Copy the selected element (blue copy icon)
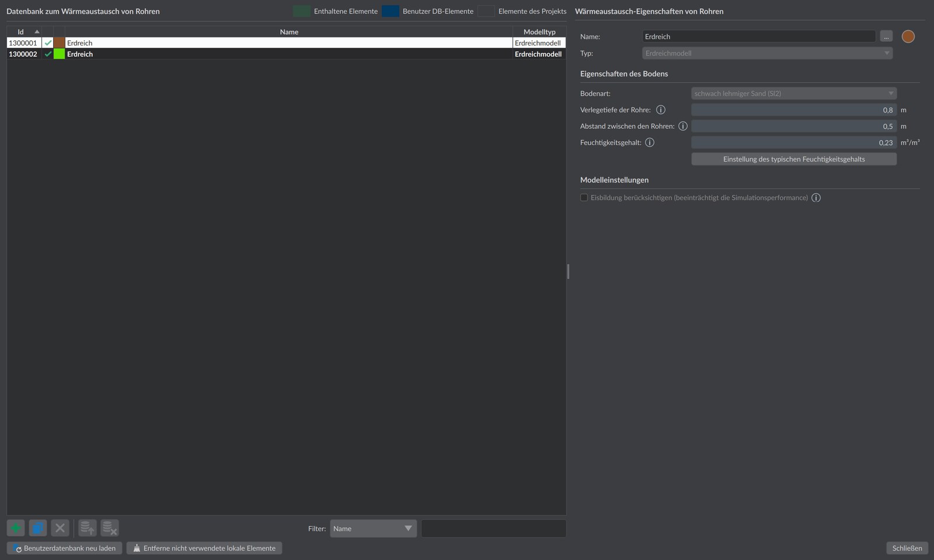The height and width of the screenshot is (560, 934). tap(38, 528)
